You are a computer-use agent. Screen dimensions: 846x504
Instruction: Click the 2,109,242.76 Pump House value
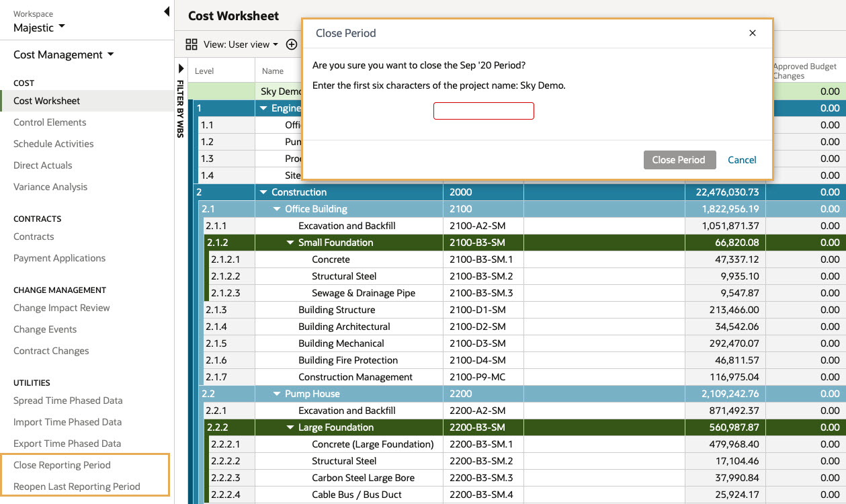click(x=725, y=394)
